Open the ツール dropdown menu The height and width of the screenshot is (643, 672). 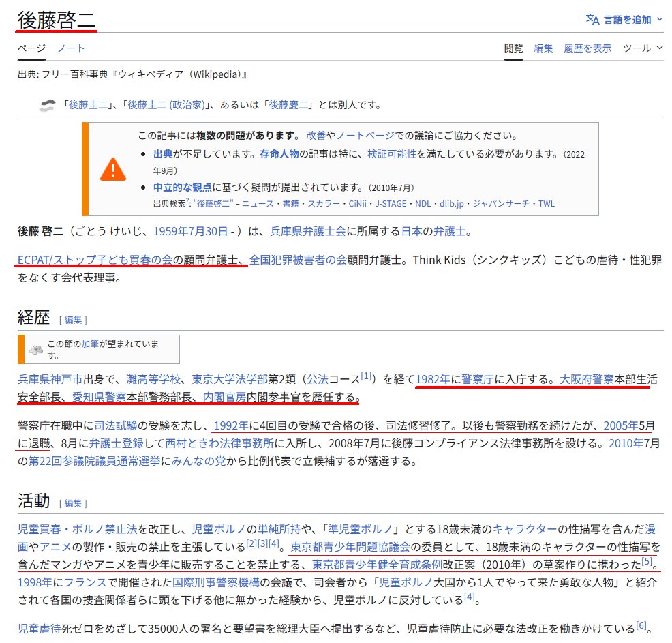pyautogui.click(x=643, y=48)
